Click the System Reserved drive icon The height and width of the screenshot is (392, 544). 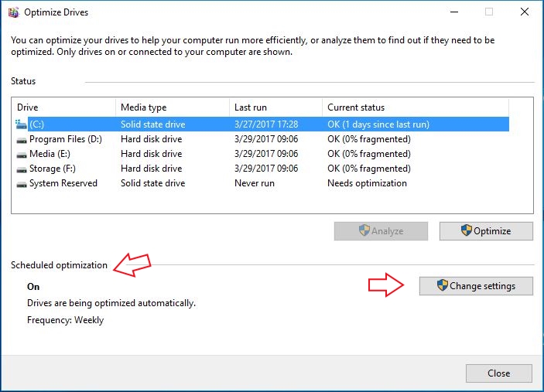pyautogui.click(x=22, y=184)
